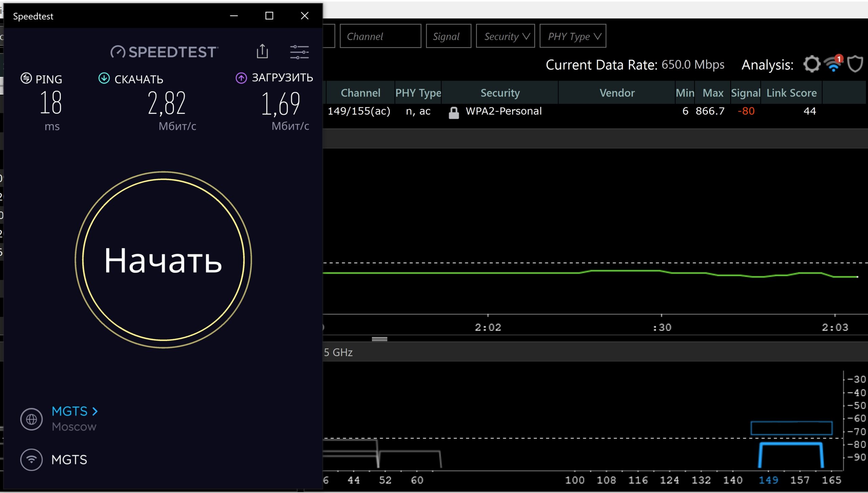Click the Начать start test button
Screen dimensions: 868x493
163,260
